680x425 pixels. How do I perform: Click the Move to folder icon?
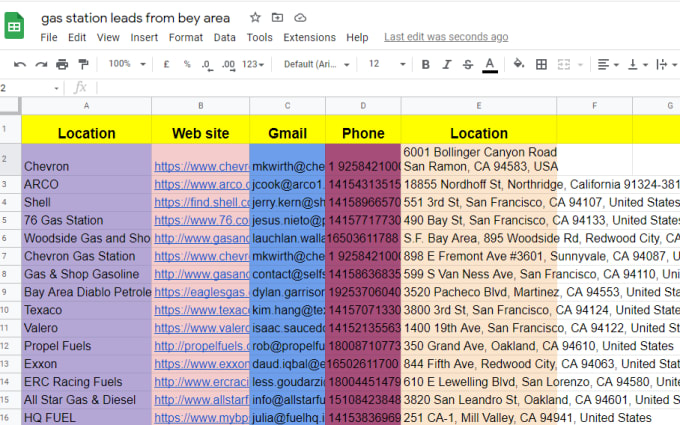[277, 17]
